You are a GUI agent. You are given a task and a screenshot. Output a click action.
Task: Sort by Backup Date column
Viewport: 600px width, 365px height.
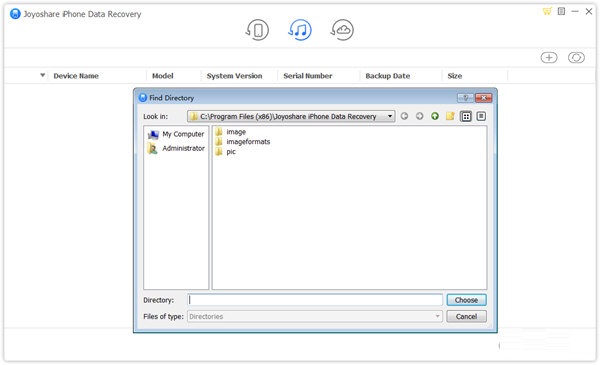point(388,76)
